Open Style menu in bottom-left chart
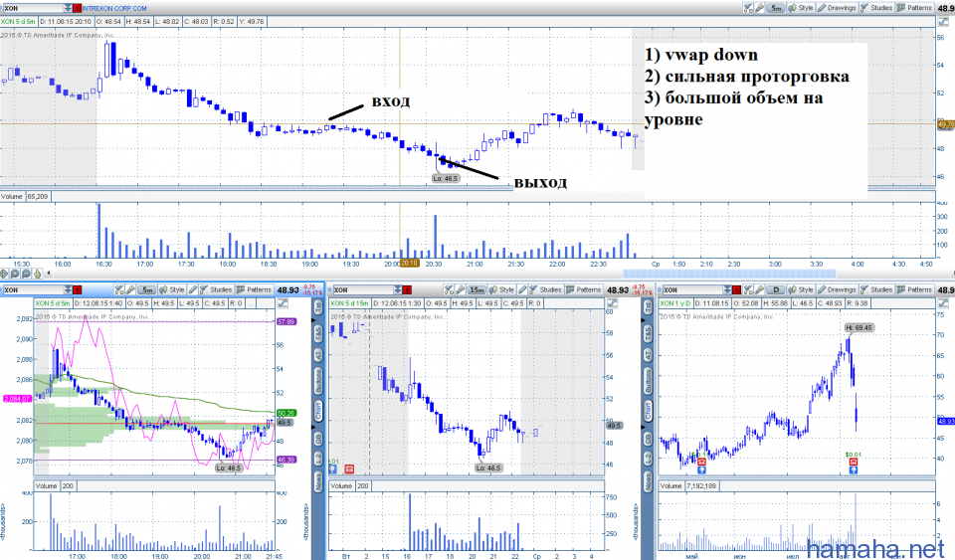The width and height of the screenshot is (955, 560). point(172,289)
